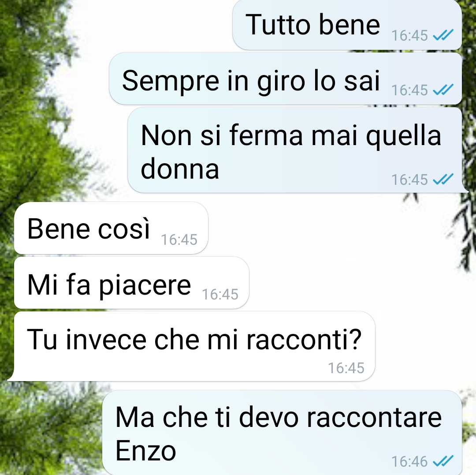The image size is (476, 475).
Task: Select the 'Ma che ti devo raccontare Enzo' message
Action: 283,433
